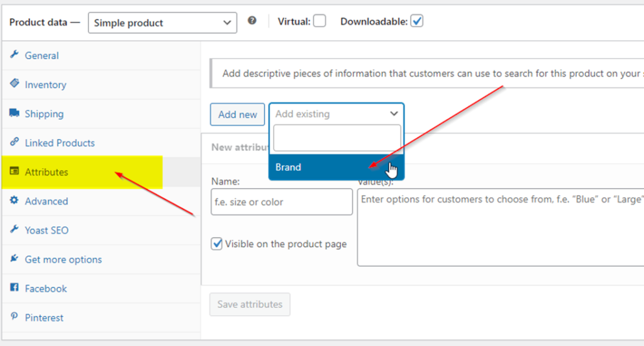
Task: Toggle Visible on the product page checkbox
Action: point(216,243)
